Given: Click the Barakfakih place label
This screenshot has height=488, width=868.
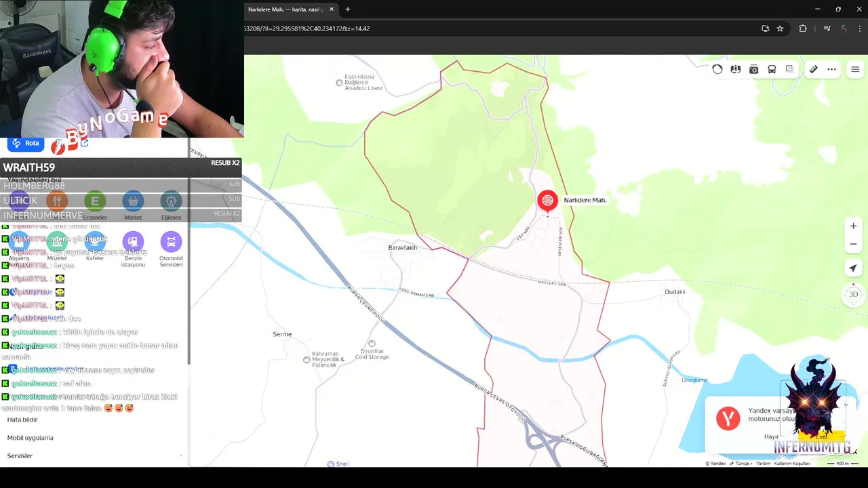Looking at the screenshot, I should pyautogui.click(x=403, y=248).
